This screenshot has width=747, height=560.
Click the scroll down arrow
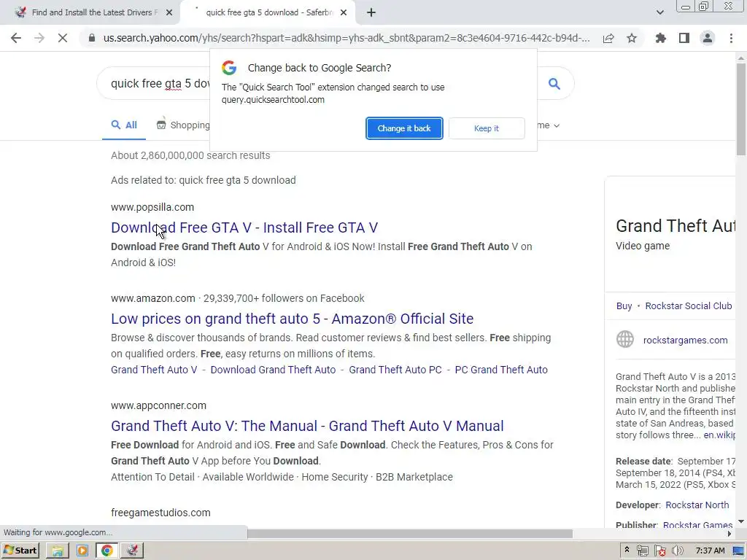[741, 522]
